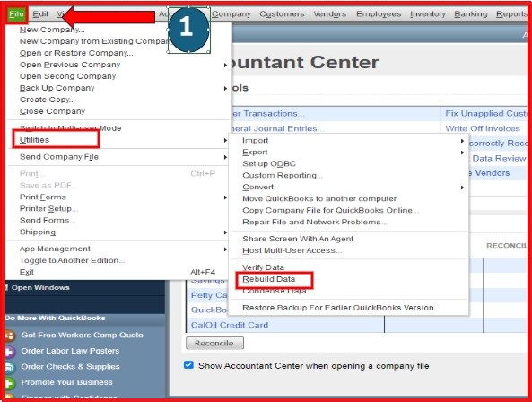Open the Edit menu

click(x=40, y=14)
